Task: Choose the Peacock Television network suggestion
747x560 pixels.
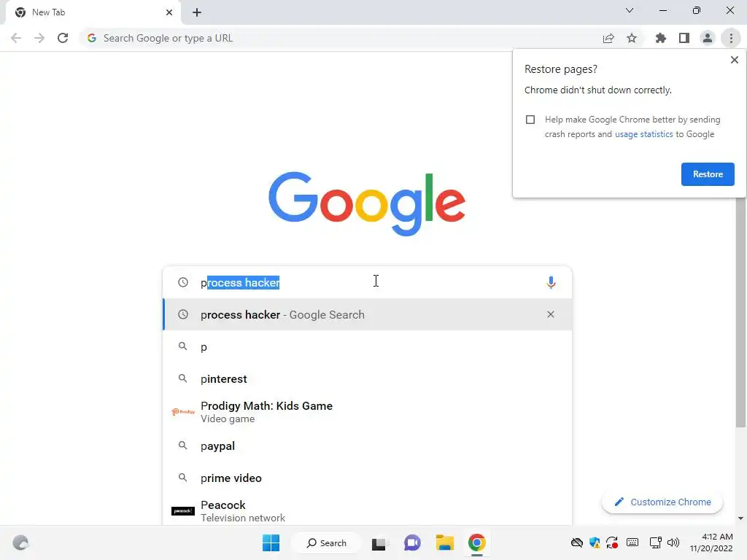Action: coord(368,510)
